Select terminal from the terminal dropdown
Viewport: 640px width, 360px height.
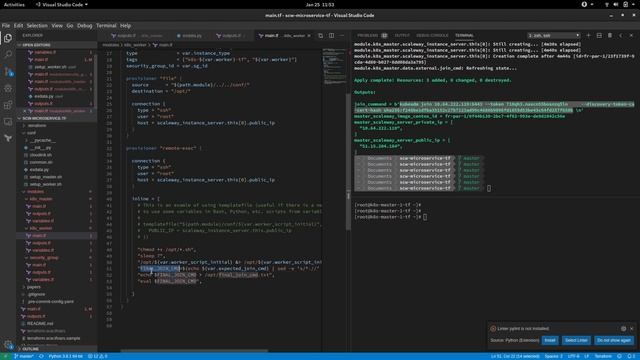tap(553, 36)
